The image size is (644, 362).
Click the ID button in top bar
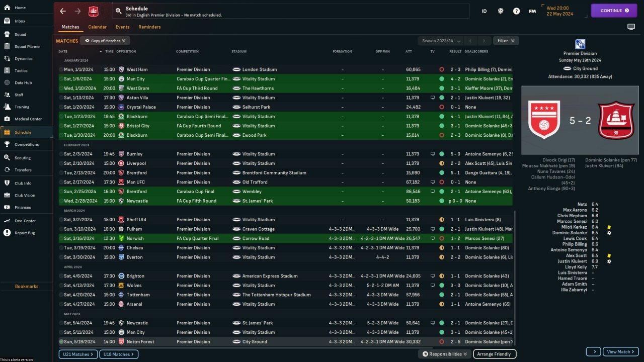(484, 11)
